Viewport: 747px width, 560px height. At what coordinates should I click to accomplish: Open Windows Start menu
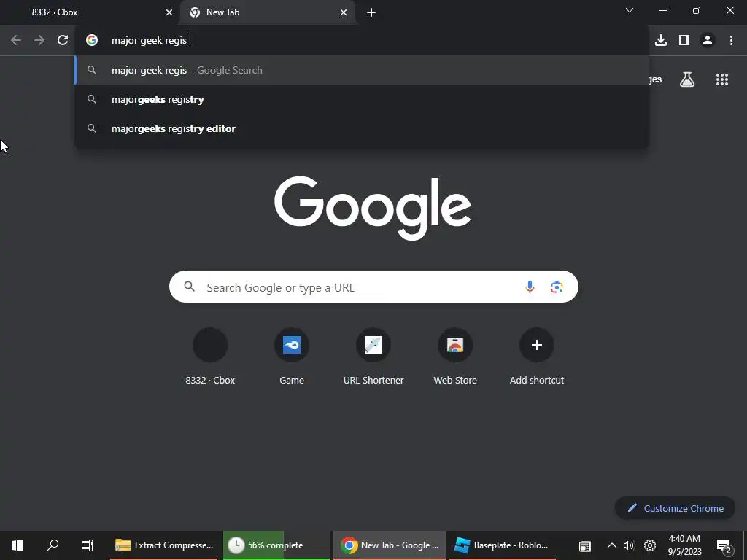pyautogui.click(x=18, y=545)
